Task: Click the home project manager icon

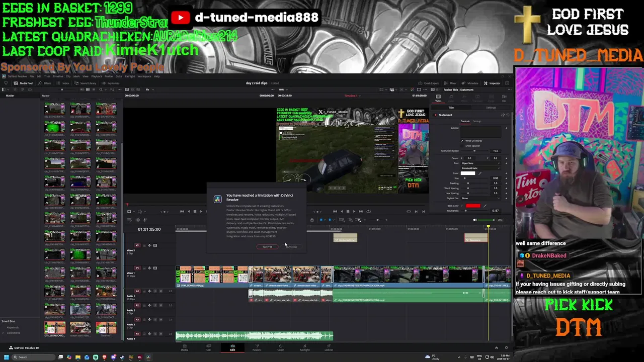Action: (497, 347)
